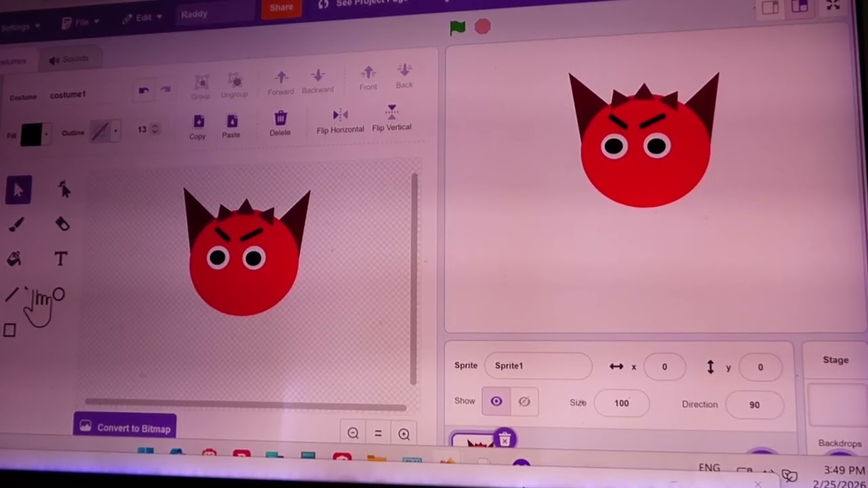Show the sprite using the eye button
The height and width of the screenshot is (488, 868).
496,401
